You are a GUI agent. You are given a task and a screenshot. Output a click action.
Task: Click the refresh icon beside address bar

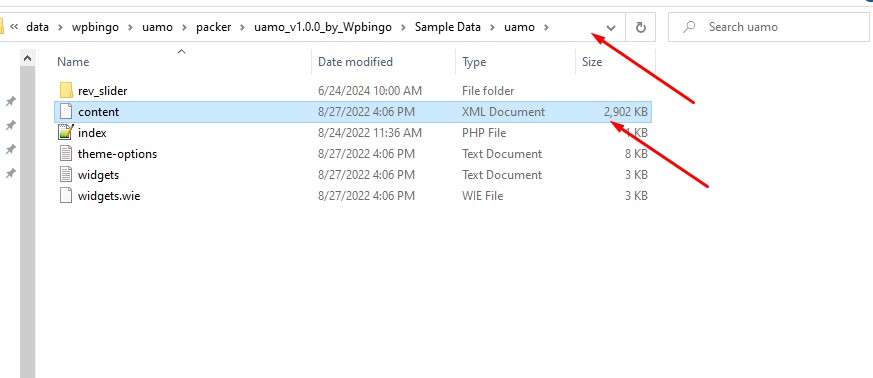click(x=641, y=27)
